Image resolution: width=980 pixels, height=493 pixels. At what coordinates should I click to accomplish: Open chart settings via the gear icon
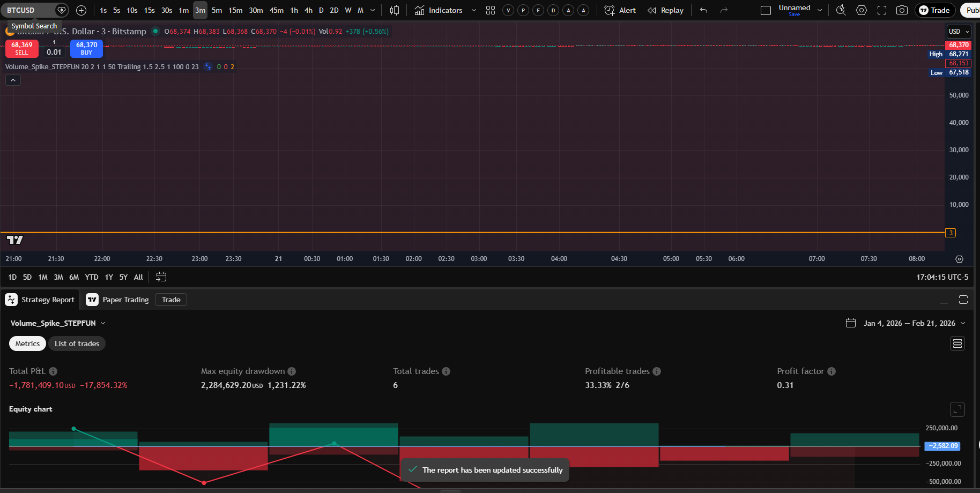click(x=862, y=10)
